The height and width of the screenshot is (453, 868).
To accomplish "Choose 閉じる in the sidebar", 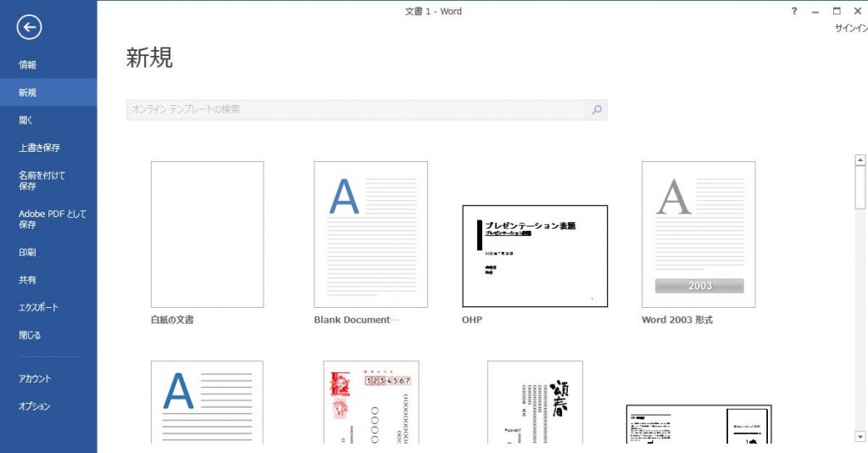I will click(x=30, y=335).
